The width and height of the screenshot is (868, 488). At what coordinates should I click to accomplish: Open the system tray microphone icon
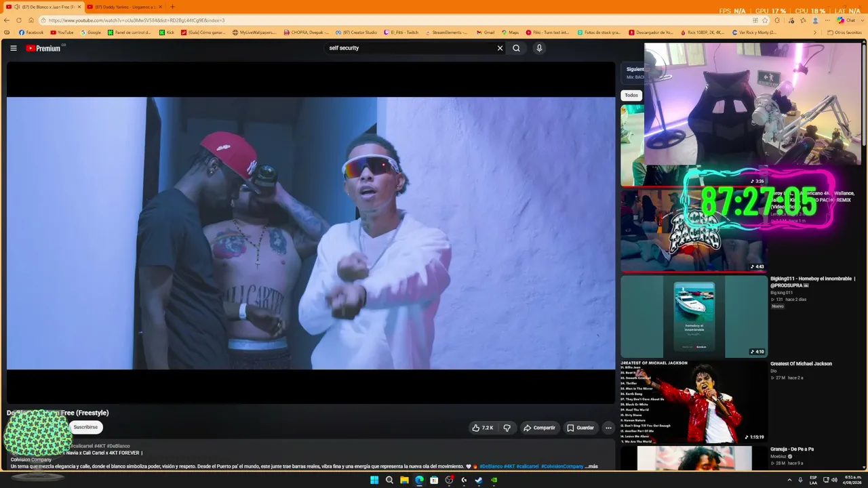point(801,480)
